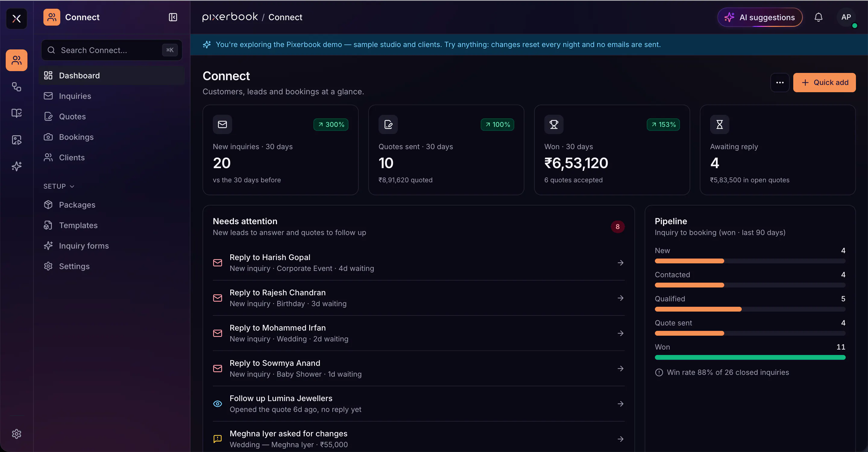Open the sparkle AI icon in rail
The width and height of the screenshot is (868, 452).
coord(17,166)
